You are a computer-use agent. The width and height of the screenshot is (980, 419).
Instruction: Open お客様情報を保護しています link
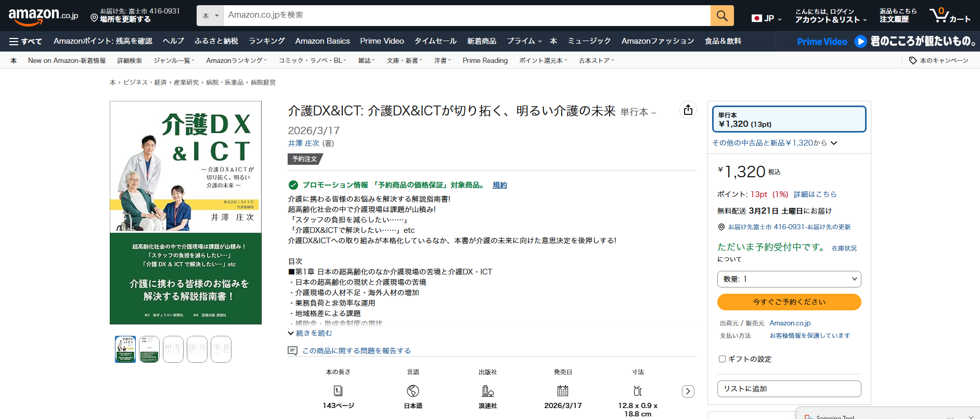tap(810, 336)
